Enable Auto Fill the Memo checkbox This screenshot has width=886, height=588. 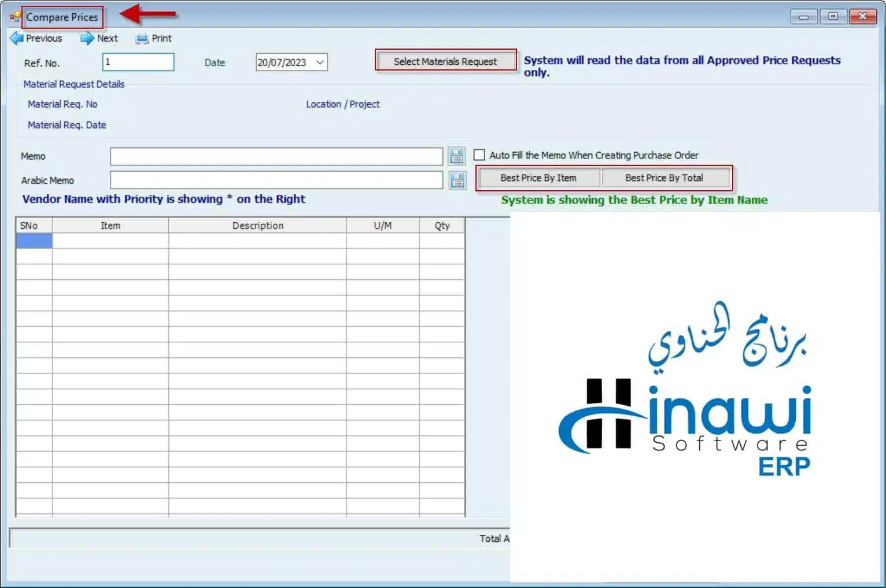(x=479, y=155)
